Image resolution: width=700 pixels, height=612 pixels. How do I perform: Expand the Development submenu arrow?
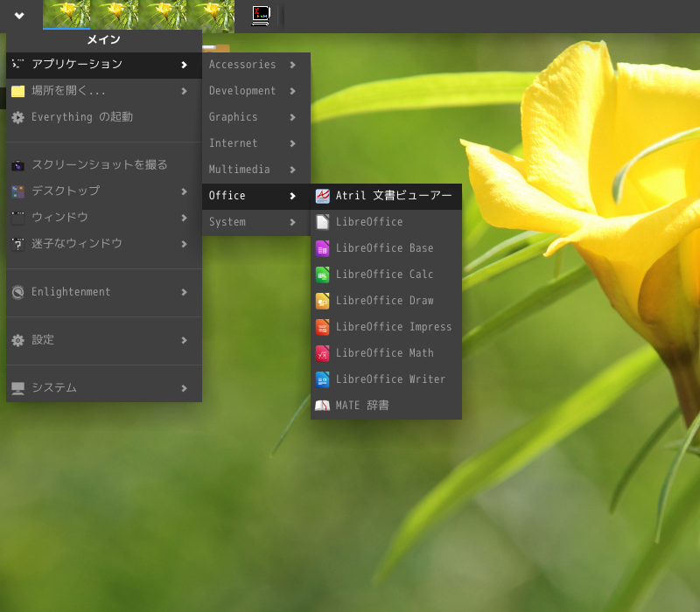[293, 91]
